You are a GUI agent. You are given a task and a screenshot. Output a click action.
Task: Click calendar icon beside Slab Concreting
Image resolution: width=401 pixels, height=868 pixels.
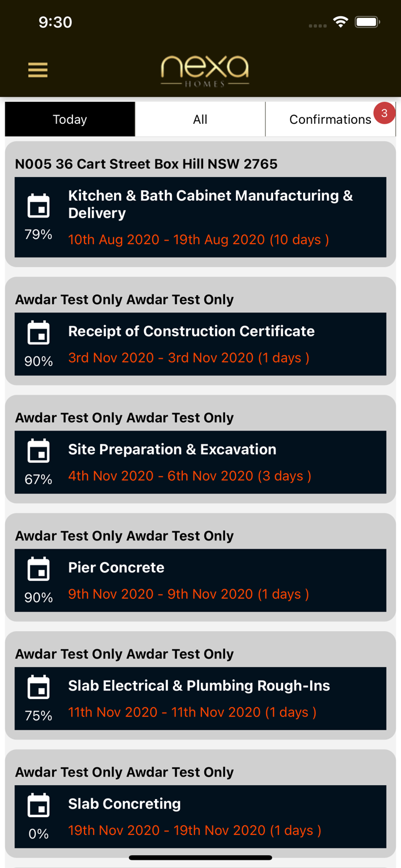[39, 806]
